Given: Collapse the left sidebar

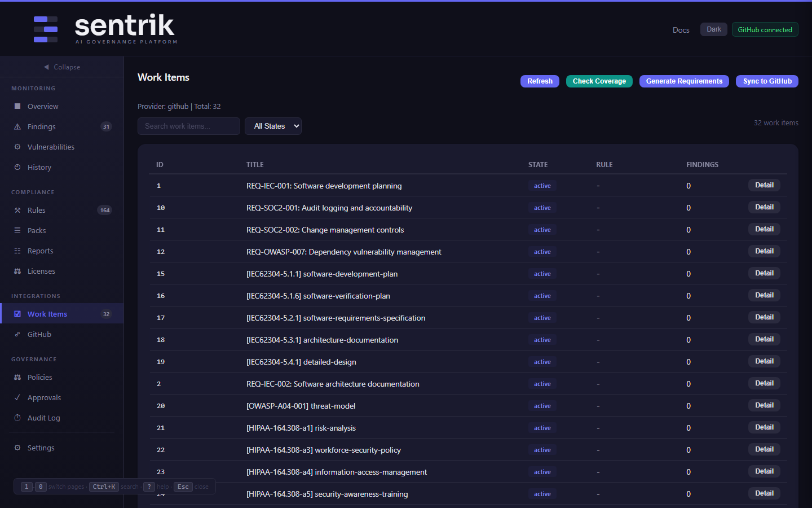Looking at the screenshot, I should click(61, 67).
